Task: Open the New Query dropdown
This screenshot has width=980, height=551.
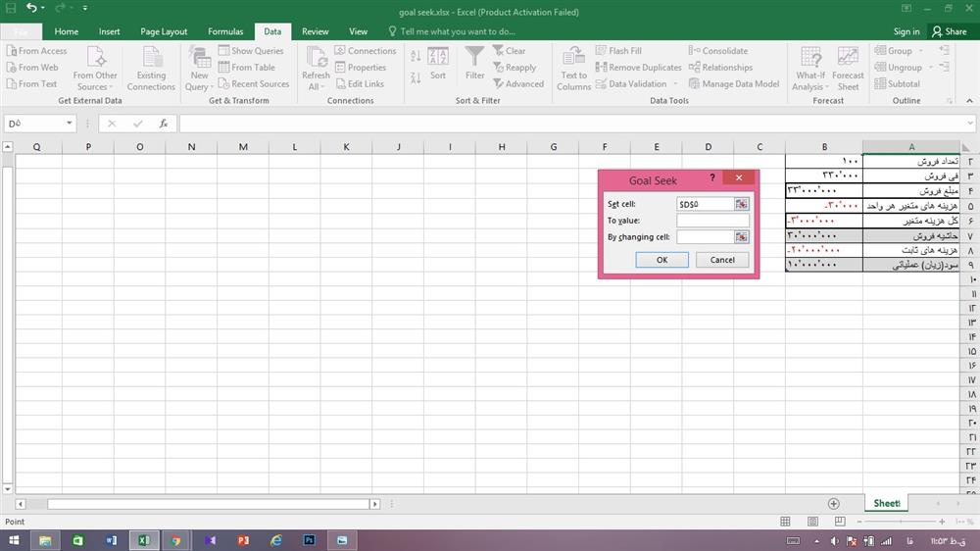Action: (199, 86)
